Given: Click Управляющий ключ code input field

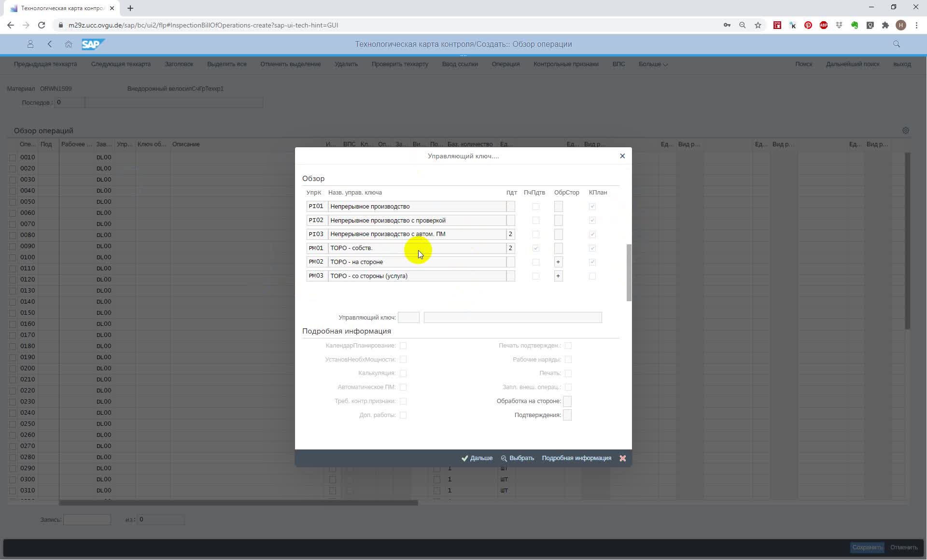Looking at the screenshot, I should [408, 318].
